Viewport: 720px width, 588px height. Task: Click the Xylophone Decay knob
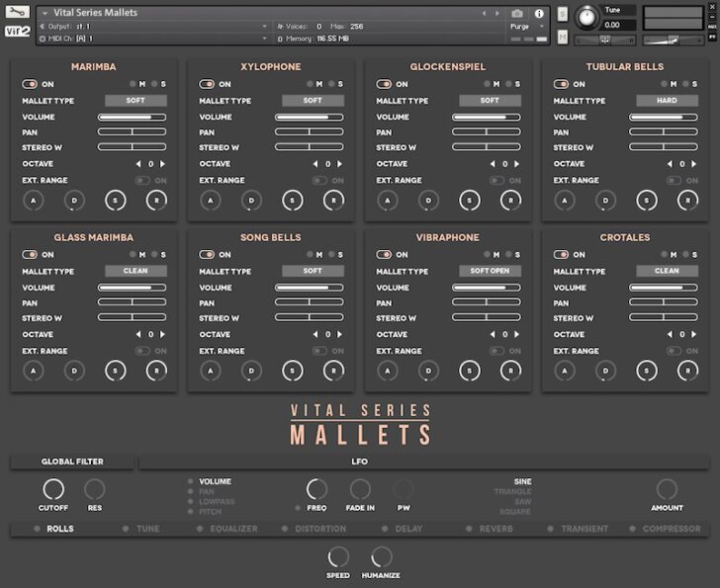251,201
